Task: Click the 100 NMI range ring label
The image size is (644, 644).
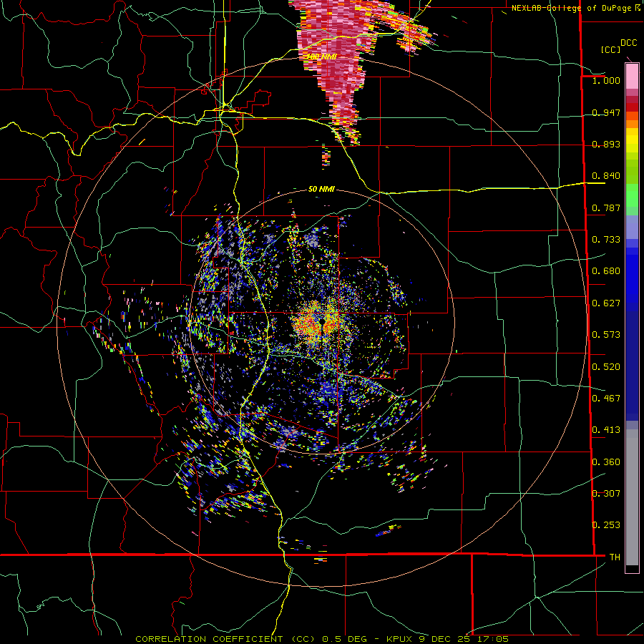Action: (x=321, y=57)
